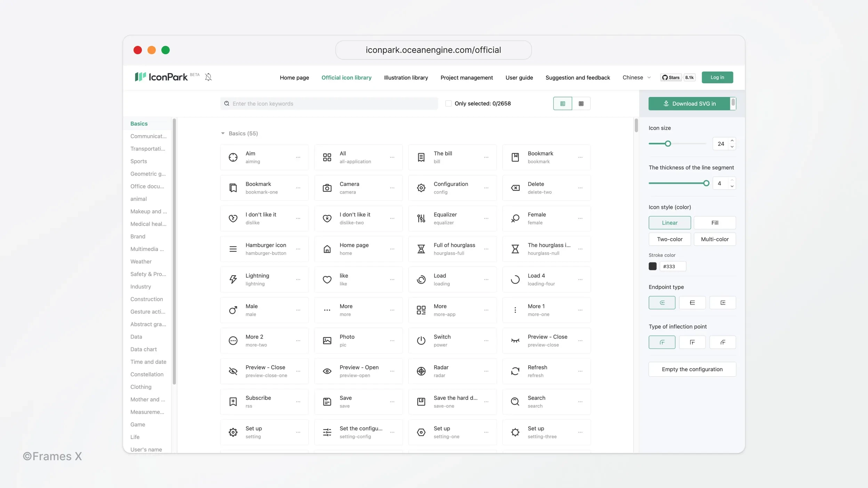Pick the Subscribe rss icon
The image size is (868, 488).
(x=233, y=402)
